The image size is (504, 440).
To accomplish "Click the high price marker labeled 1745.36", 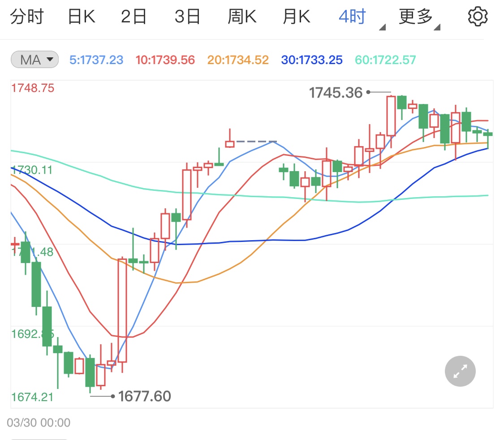I will [336, 92].
